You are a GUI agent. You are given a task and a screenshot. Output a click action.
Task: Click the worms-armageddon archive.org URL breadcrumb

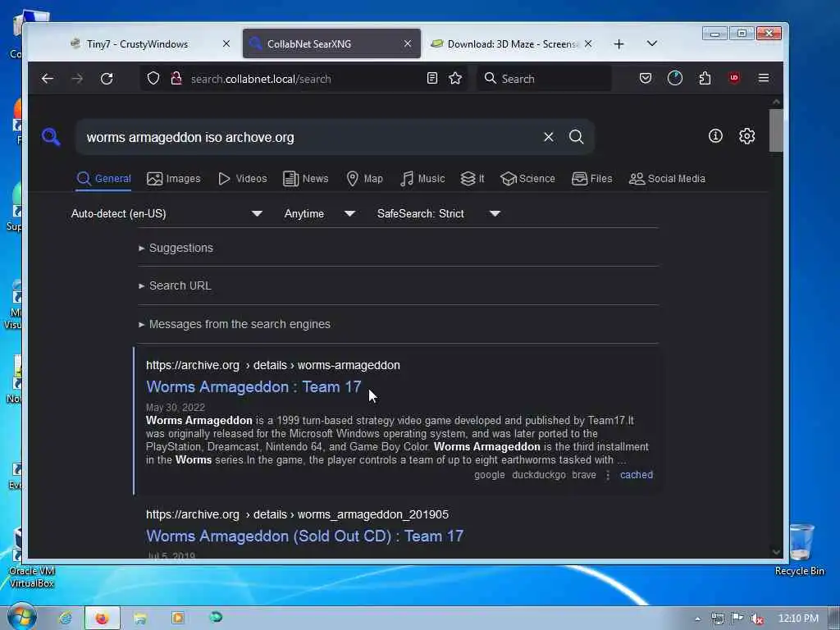click(x=273, y=365)
